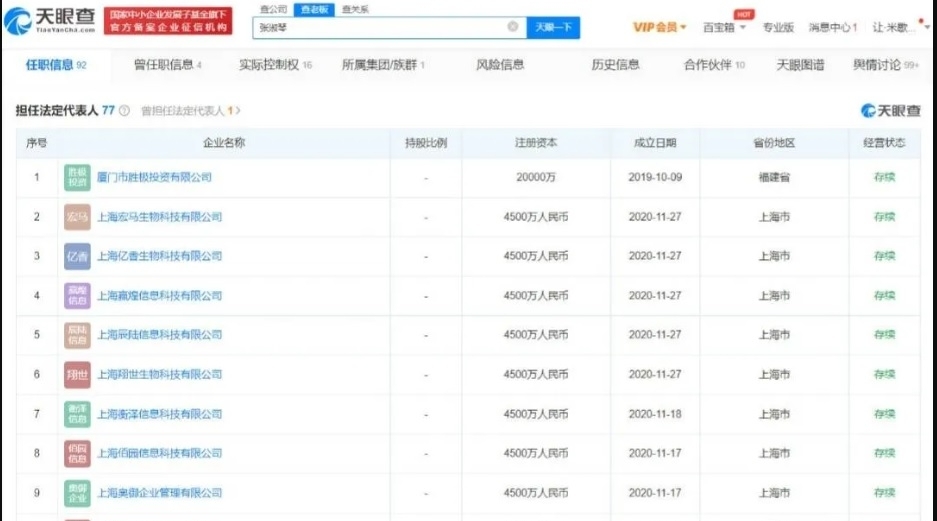Click the 企业名称 column header
Image resolution: width=937 pixels, height=521 pixels.
point(224,143)
